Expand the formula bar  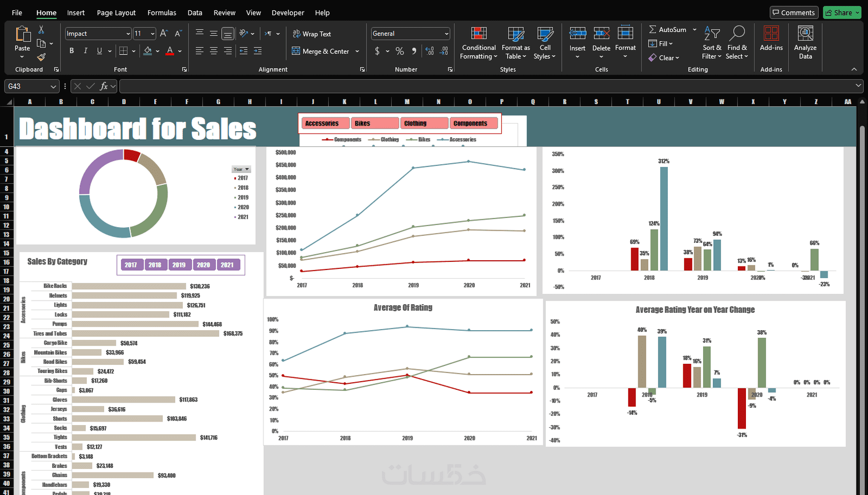click(858, 86)
